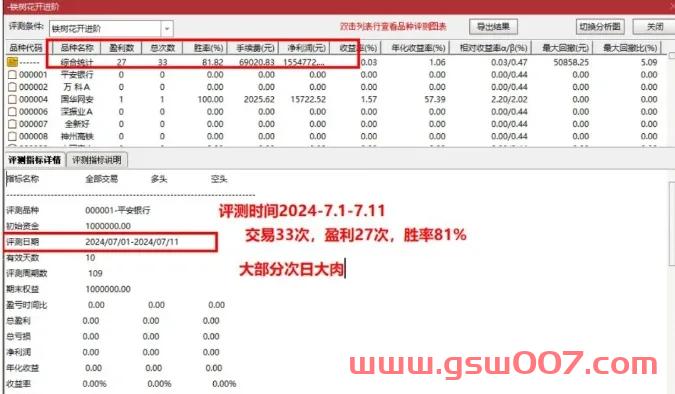Tick the checkbox for stock 000002
The width and height of the screenshot is (675, 394).
coord(12,87)
